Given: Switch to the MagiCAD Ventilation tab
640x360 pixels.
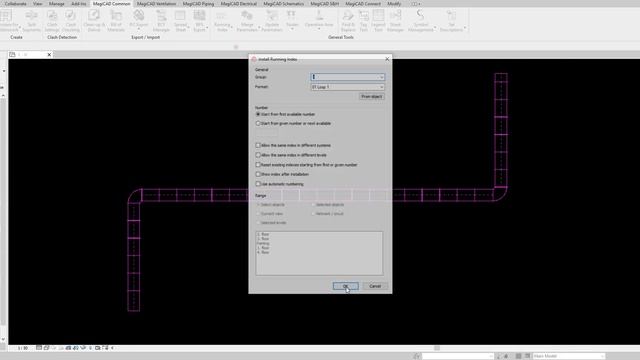Looking at the screenshot, I should pos(156,4).
